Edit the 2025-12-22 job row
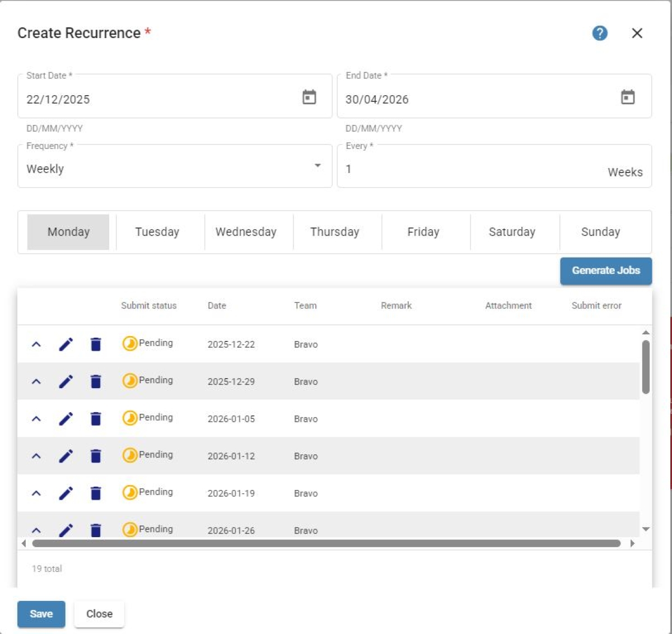This screenshot has height=634, width=672. click(66, 344)
